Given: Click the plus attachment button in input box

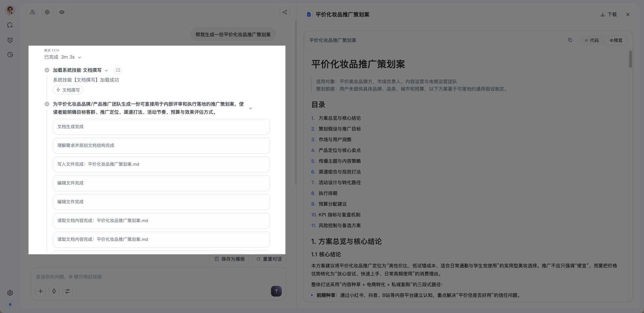Looking at the screenshot, I should point(41,291).
